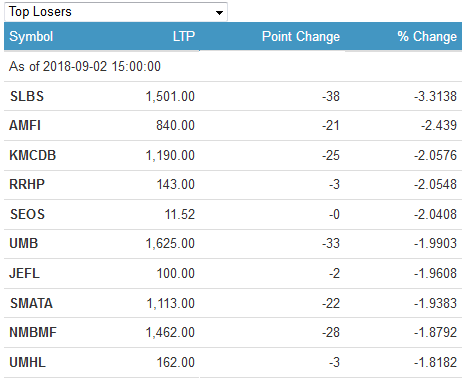465x379 pixels.
Task: Open the AMFI stock symbol
Action: pyautogui.click(x=25, y=126)
